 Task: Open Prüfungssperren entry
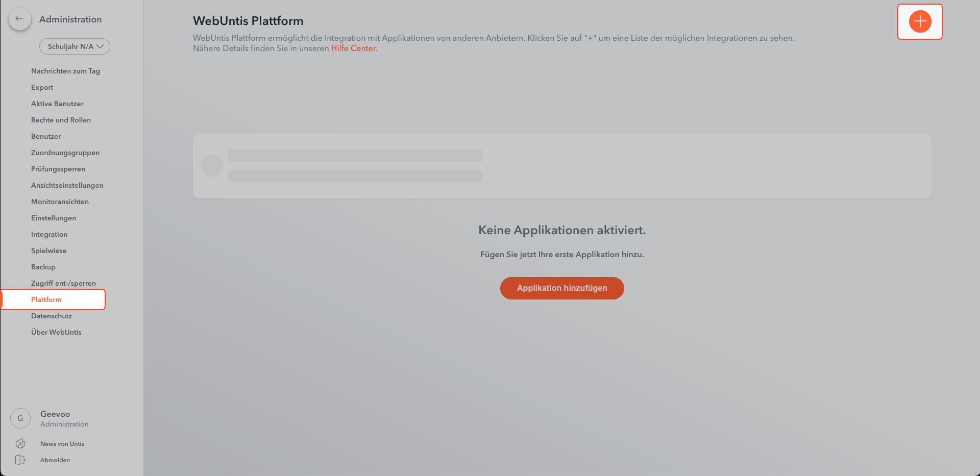pyautogui.click(x=58, y=169)
